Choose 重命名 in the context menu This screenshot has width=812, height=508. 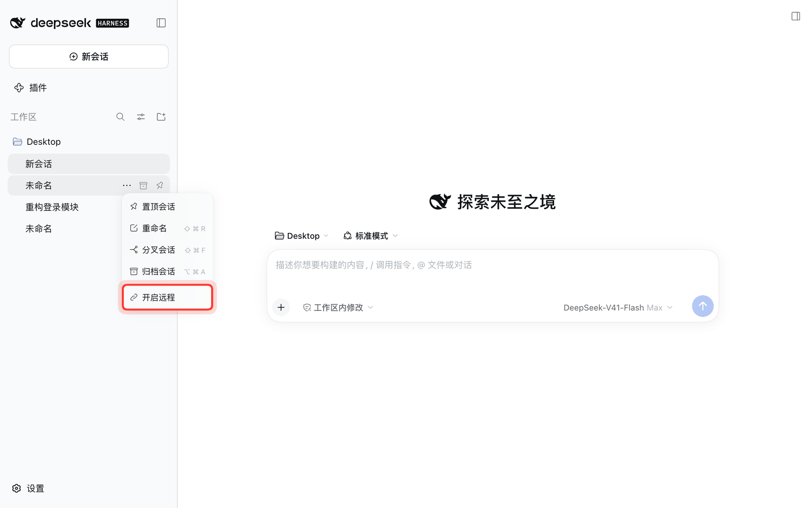(167, 229)
